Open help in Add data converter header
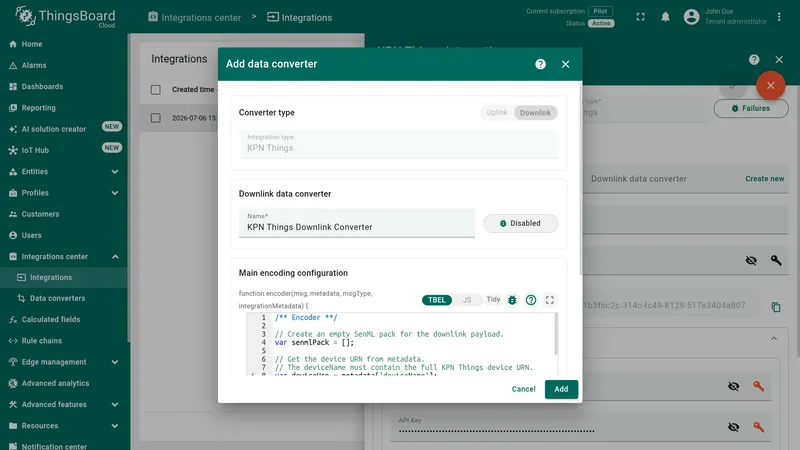 (540, 64)
